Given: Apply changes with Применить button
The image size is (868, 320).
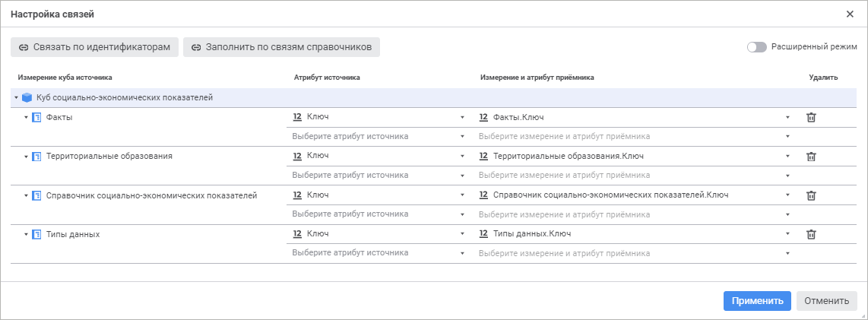Looking at the screenshot, I should point(757,301).
